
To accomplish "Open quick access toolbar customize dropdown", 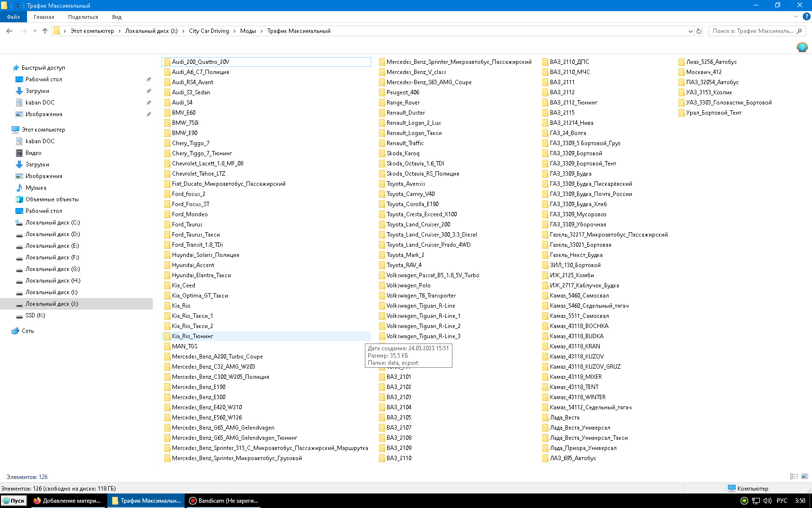I will point(18,6).
